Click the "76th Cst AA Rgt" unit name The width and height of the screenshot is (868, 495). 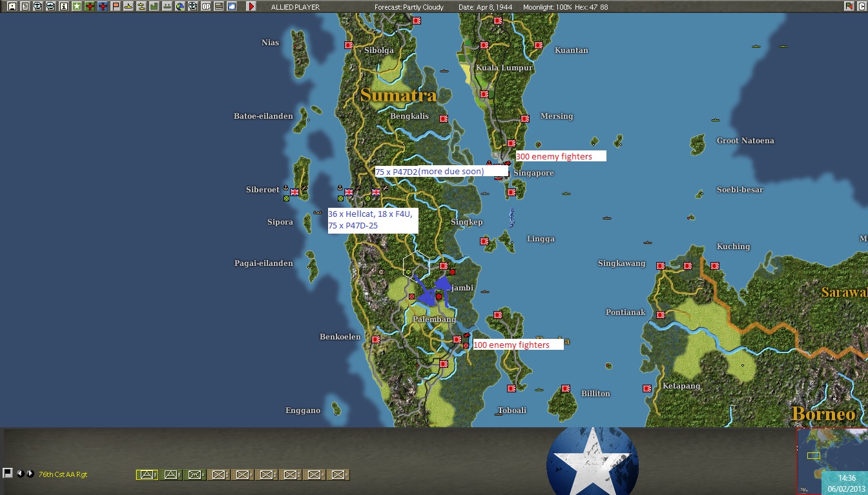[x=63, y=474]
